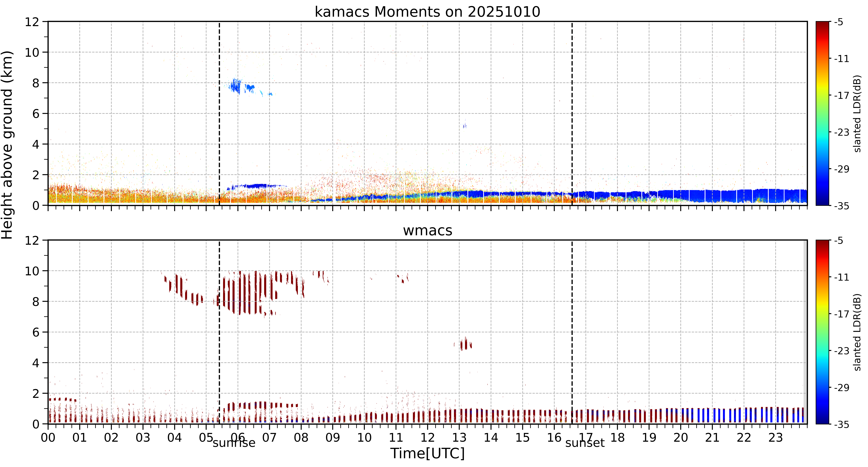Click the sunrise dashed line in kamacs panel
Screen dimensions: 868x467
[219, 114]
